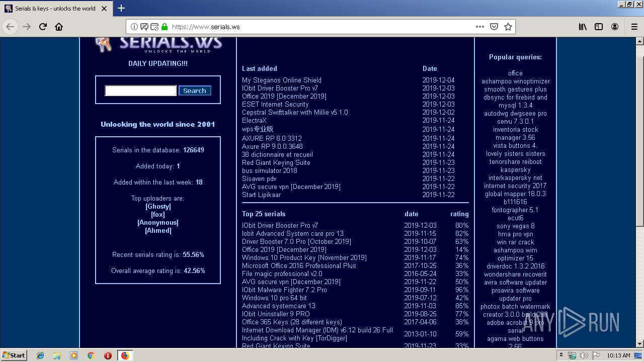Click top uploader [Ghosty]
This screenshot has height=362, width=644.
158,206
